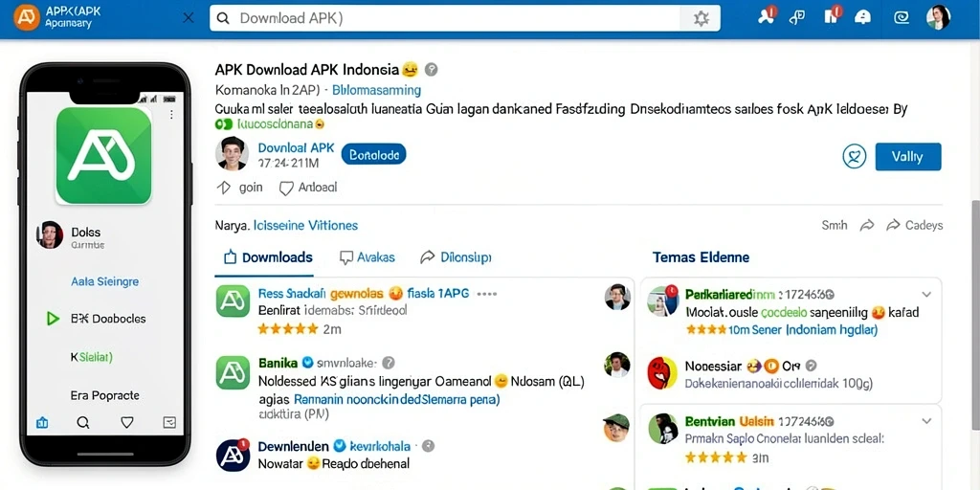
Task: Open the large green APK app icon
Action: click(103, 156)
